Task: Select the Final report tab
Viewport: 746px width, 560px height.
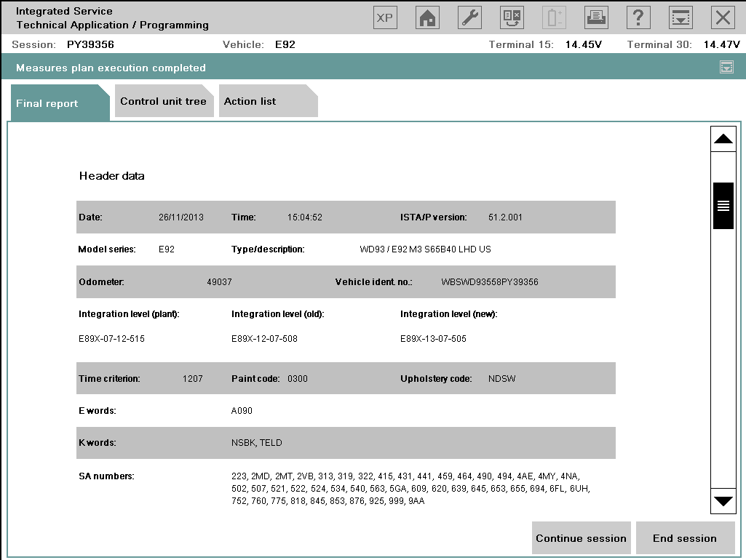Action: point(48,103)
